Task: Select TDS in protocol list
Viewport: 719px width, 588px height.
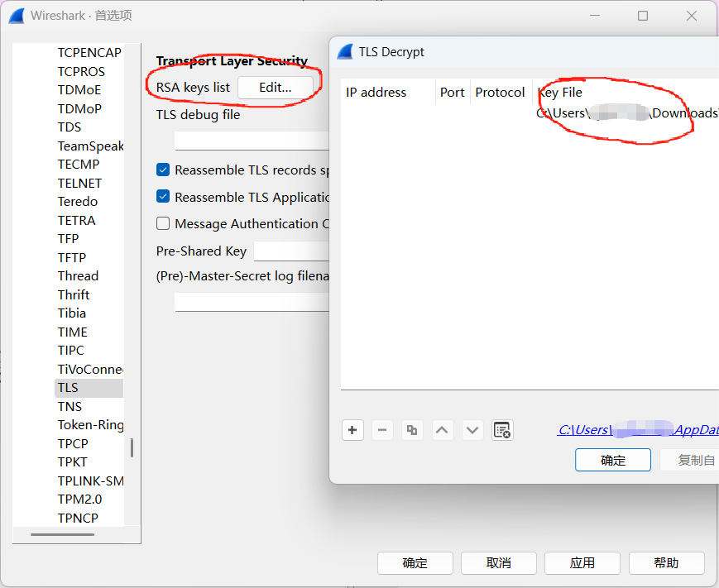Action: click(x=70, y=127)
